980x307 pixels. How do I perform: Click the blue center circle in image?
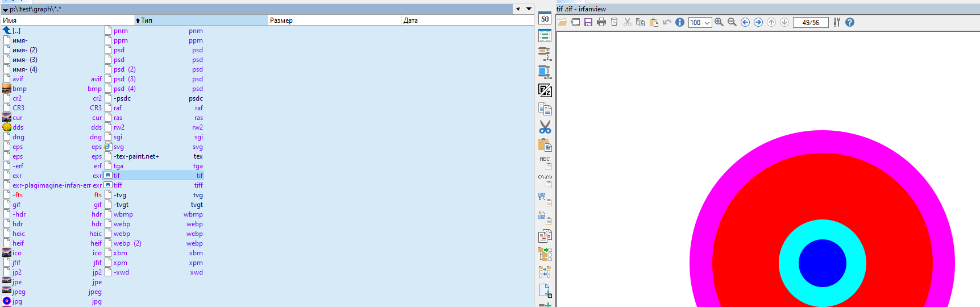click(x=823, y=263)
